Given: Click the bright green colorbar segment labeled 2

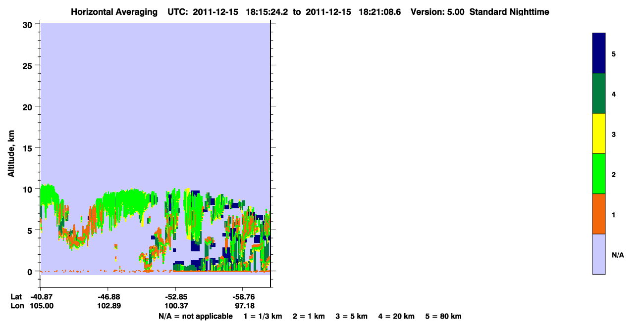Looking at the screenshot, I should coord(599,174).
